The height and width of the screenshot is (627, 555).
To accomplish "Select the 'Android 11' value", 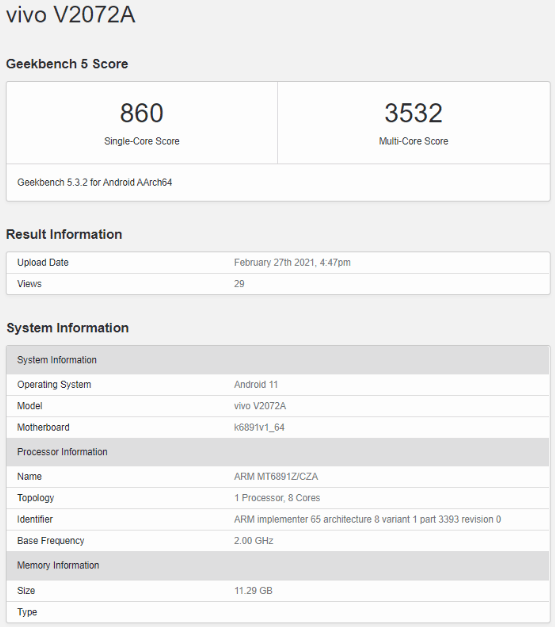I will pos(256,385).
